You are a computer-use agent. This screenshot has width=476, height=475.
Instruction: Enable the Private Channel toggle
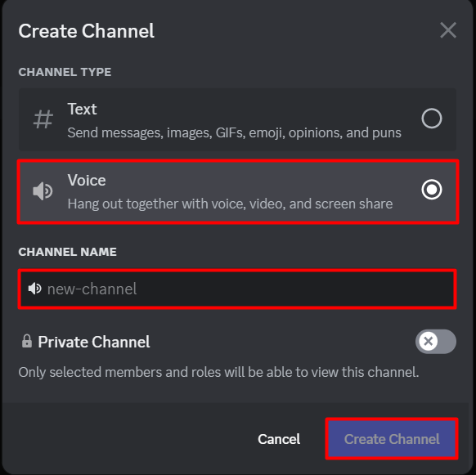[436, 342]
